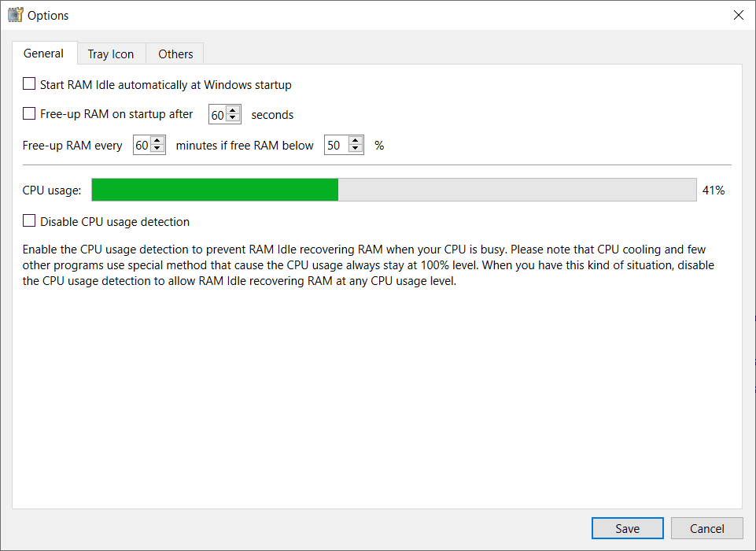
Task: Click the 41% CPU usage value
Action: click(x=713, y=190)
